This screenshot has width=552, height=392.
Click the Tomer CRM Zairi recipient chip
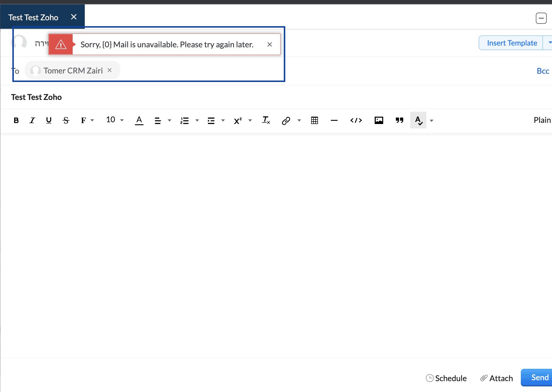tap(73, 71)
